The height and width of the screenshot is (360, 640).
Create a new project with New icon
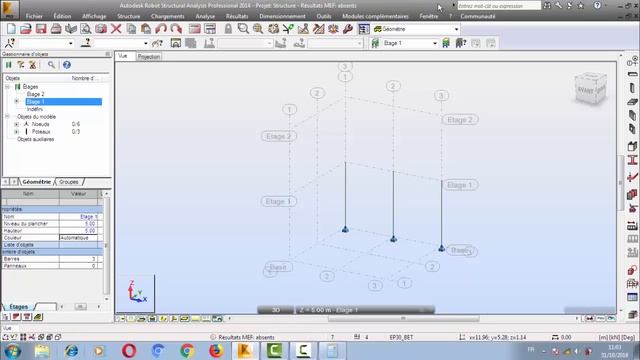click(x=11, y=29)
